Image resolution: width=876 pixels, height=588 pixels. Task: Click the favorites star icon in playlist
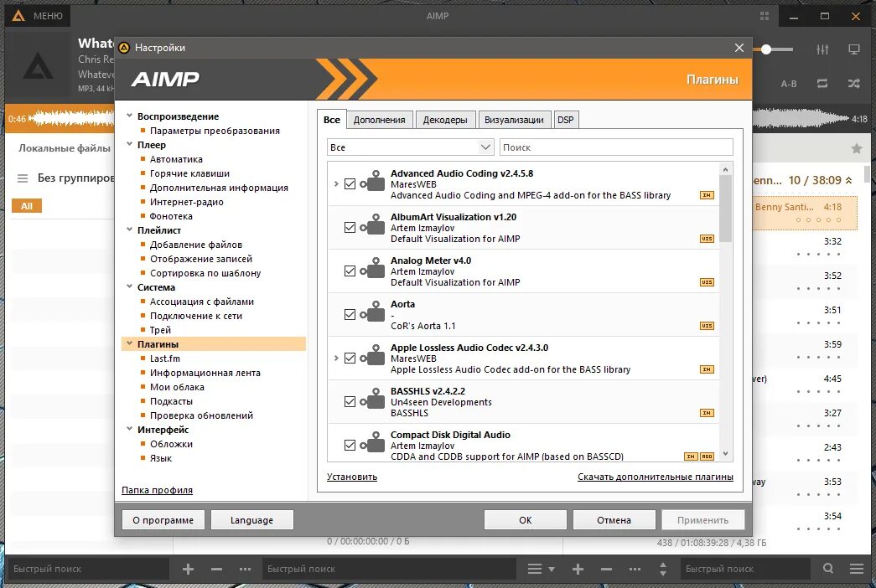point(857,148)
